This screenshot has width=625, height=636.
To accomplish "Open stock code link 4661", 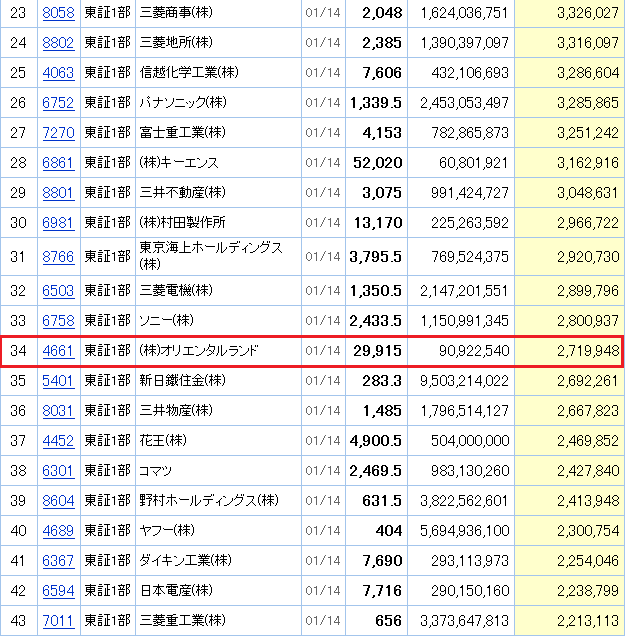I will pos(58,351).
